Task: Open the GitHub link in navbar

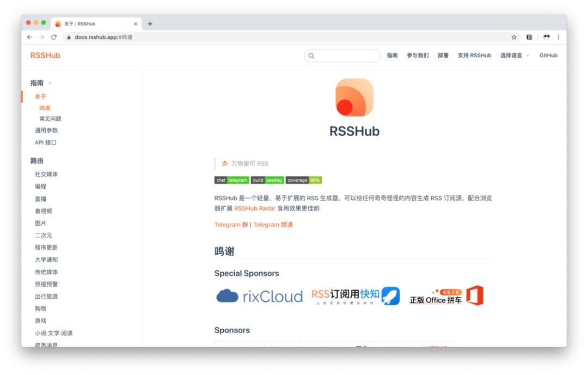Action: (x=548, y=55)
